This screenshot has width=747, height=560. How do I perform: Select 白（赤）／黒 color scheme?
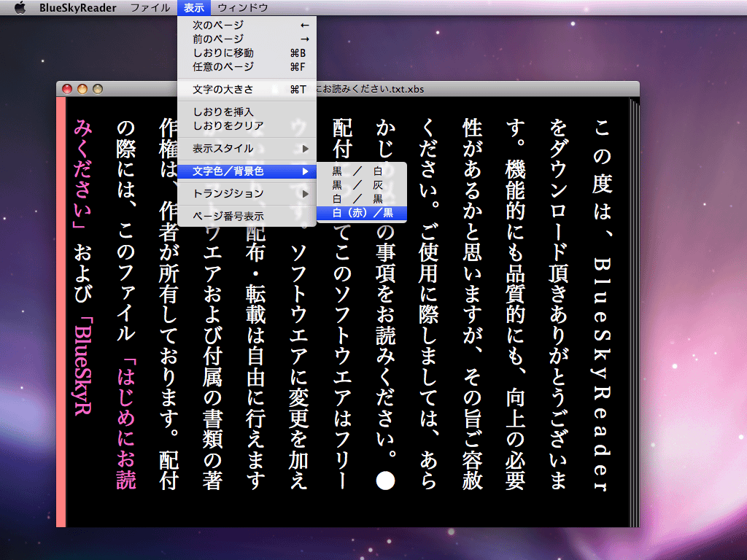point(362,213)
